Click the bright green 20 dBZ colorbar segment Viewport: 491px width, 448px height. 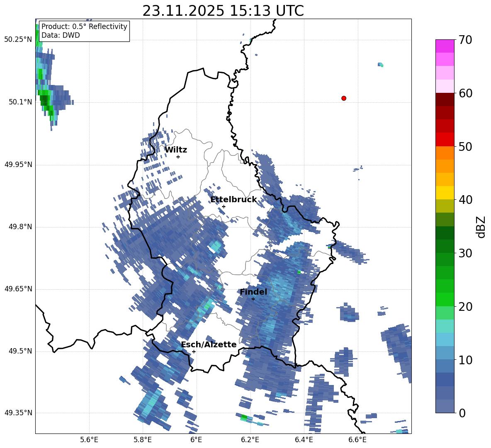(445, 299)
